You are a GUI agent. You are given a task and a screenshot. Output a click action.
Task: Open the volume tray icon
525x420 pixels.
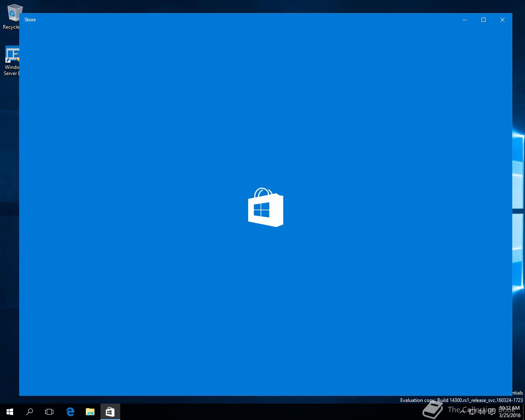click(482, 412)
